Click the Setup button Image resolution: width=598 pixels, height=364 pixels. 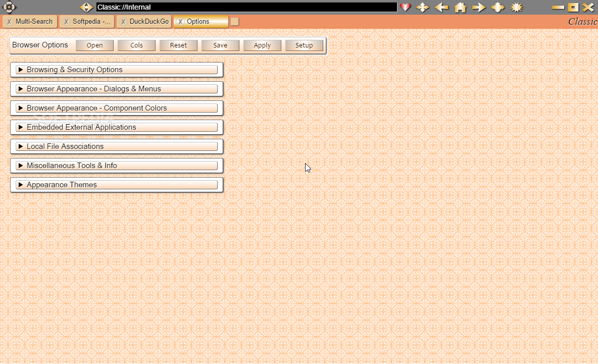[x=305, y=45]
